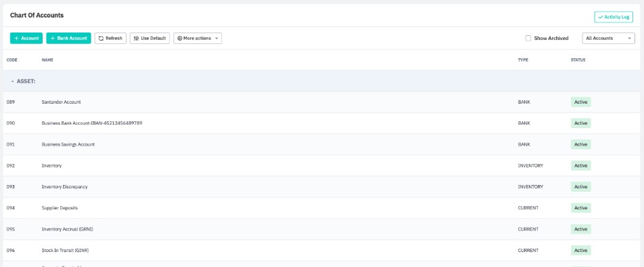Click the plus icon on Account button

(16, 38)
